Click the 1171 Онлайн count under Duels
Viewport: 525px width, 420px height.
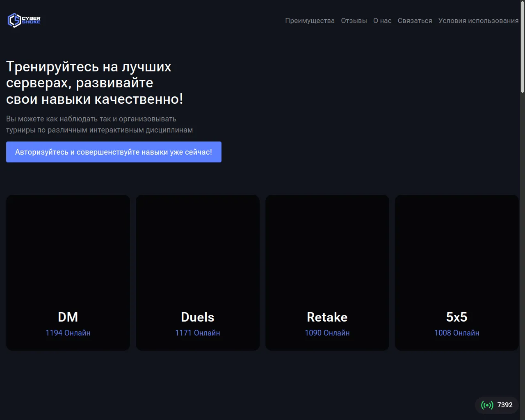click(x=198, y=333)
